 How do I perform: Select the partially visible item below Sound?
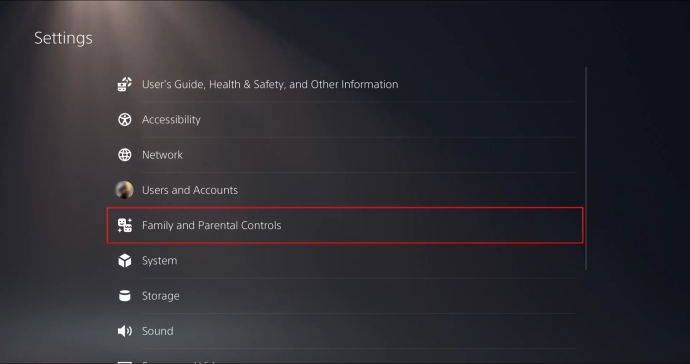click(x=345, y=359)
